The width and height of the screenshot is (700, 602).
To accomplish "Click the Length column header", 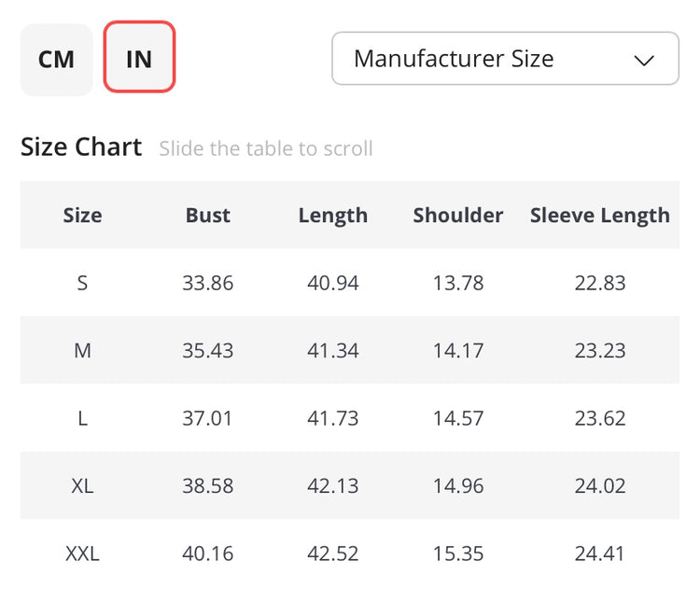I will pyautogui.click(x=333, y=215).
